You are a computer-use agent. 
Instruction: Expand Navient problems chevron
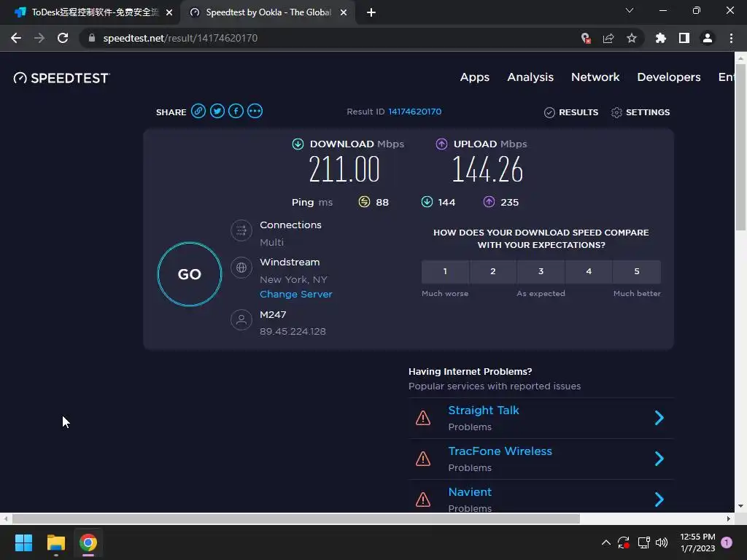(x=659, y=499)
